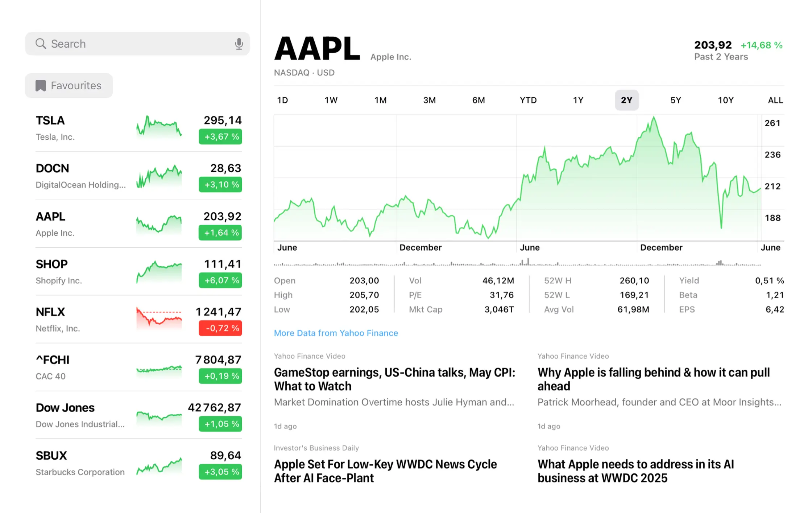812x513 pixels.
Task: Open 'Why Apple is falling behind' article
Action: [x=653, y=379]
